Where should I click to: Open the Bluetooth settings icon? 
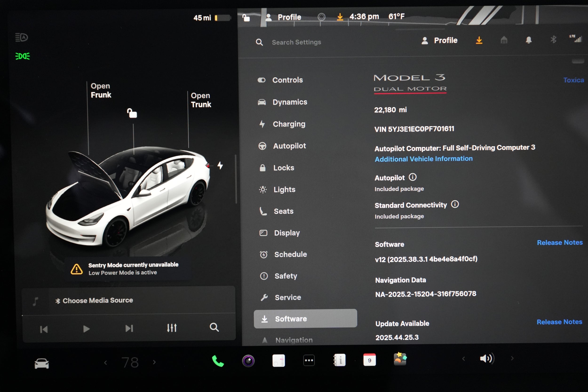553,40
